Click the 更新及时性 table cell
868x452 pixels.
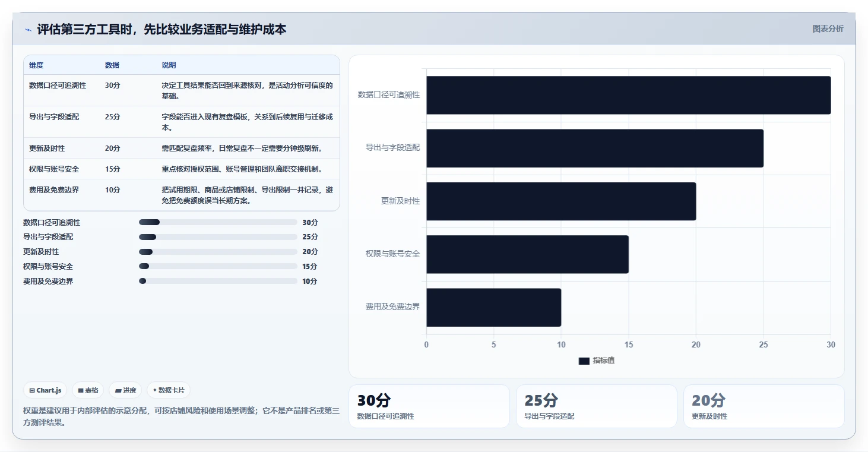tap(47, 148)
